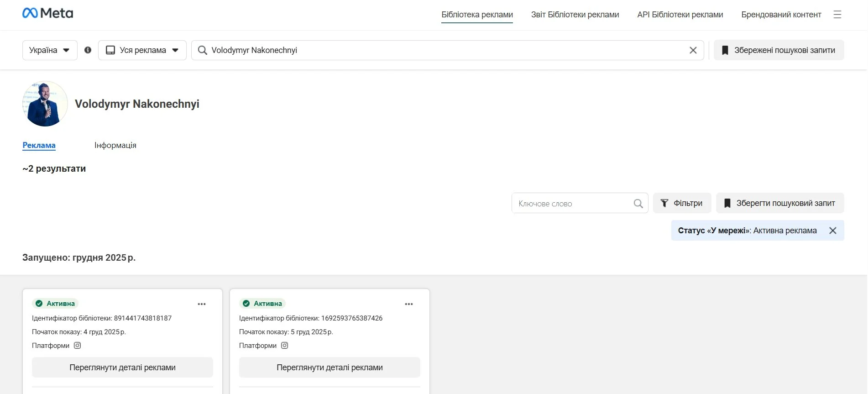Click the magnifier in the main search bar
The width and height of the screenshot is (868, 394).
[x=202, y=50]
